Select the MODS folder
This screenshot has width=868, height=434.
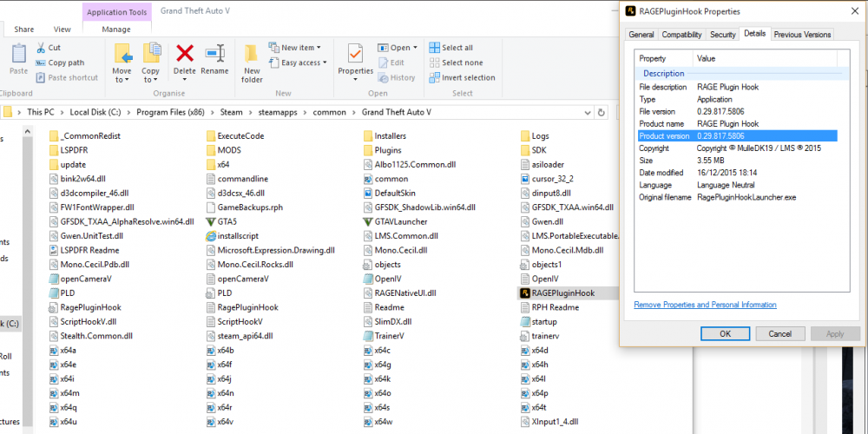pyautogui.click(x=223, y=150)
